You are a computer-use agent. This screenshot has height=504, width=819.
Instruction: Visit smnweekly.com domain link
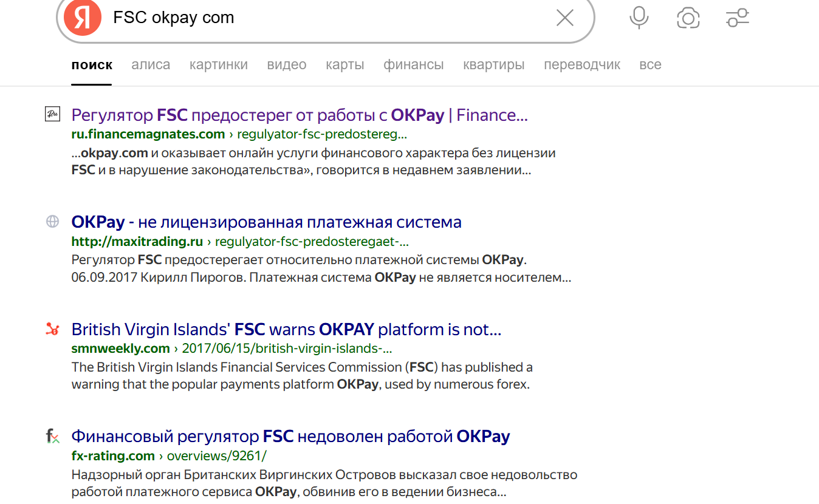(x=120, y=349)
